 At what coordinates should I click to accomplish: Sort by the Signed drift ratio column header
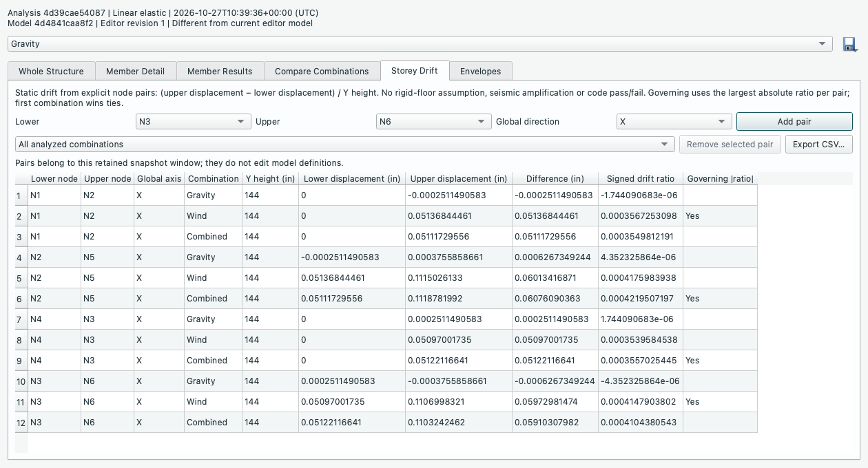tap(641, 179)
